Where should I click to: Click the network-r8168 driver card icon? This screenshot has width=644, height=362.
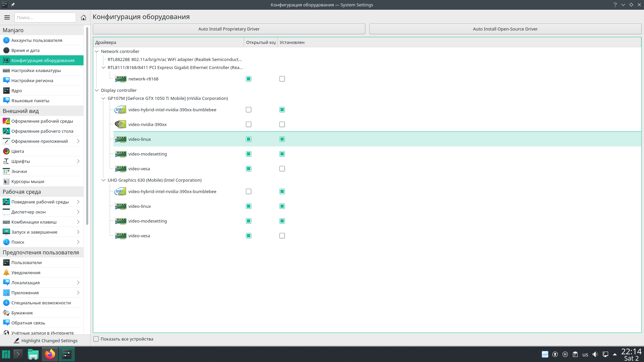point(120,79)
